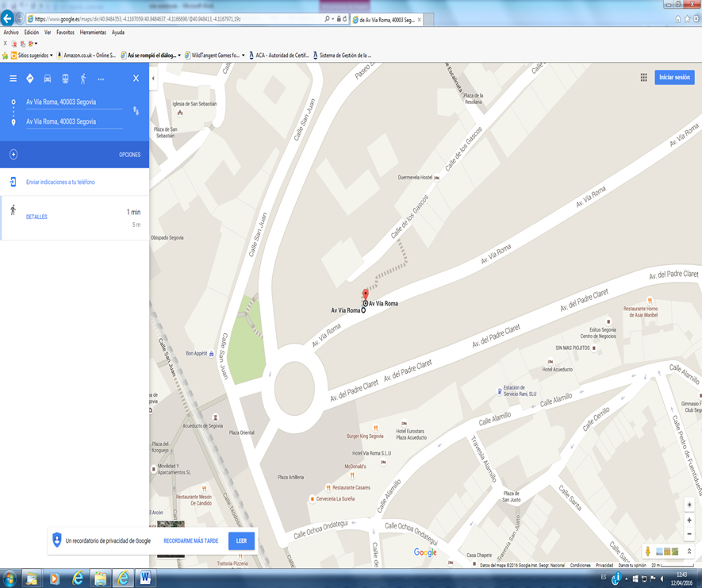The width and height of the screenshot is (702, 588).
Task: Expand the imagery strip with double chevron
Action: 689,551
